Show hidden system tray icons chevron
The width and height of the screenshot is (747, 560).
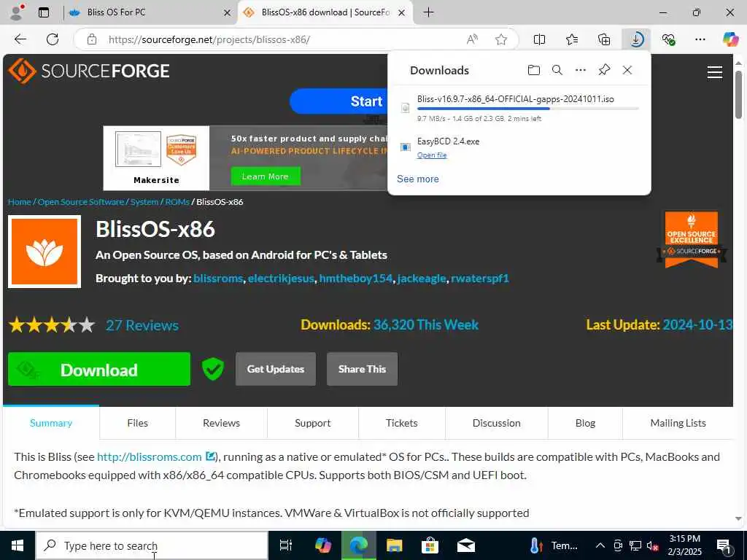pos(600,545)
